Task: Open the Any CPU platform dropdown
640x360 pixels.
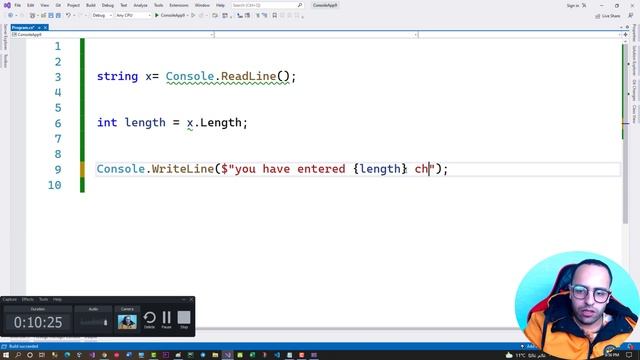Action: 133,15
